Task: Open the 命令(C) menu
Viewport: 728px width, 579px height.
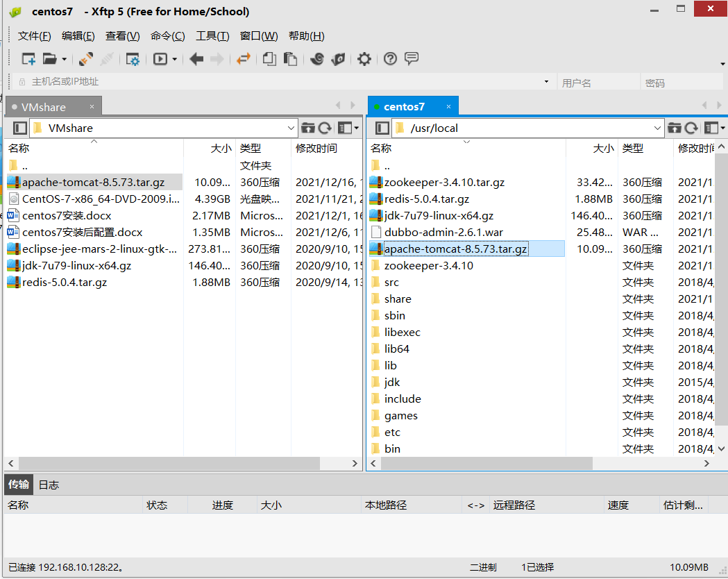Action: [168, 35]
